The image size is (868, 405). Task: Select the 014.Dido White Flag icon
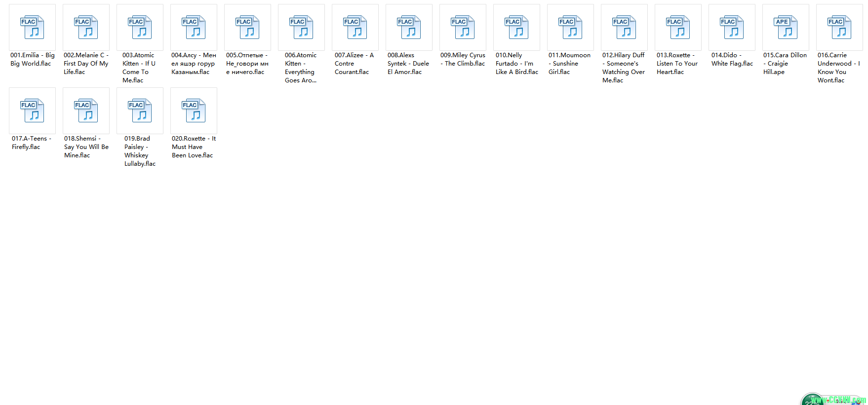tap(732, 27)
